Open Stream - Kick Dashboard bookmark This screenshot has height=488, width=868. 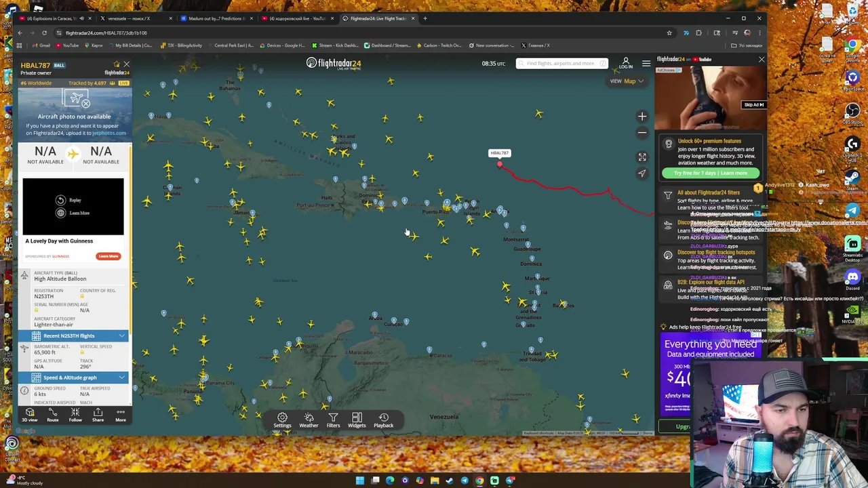(335, 45)
